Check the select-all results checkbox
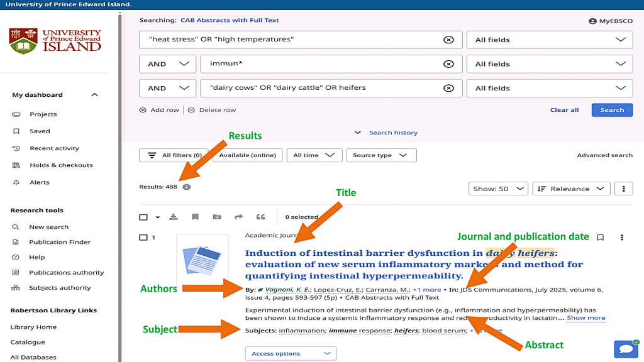This screenshot has height=362, width=644. [x=143, y=217]
